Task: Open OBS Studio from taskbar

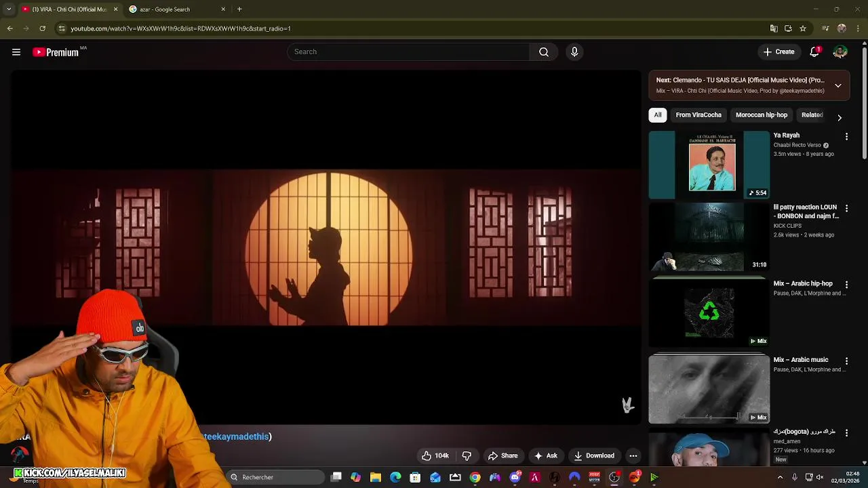Action: click(614, 477)
